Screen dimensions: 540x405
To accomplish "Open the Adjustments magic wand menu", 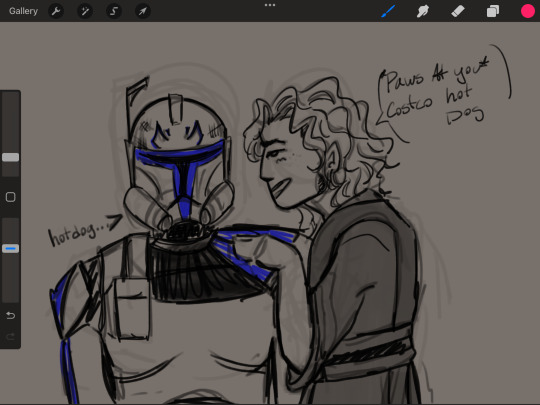I will tap(85, 11).
